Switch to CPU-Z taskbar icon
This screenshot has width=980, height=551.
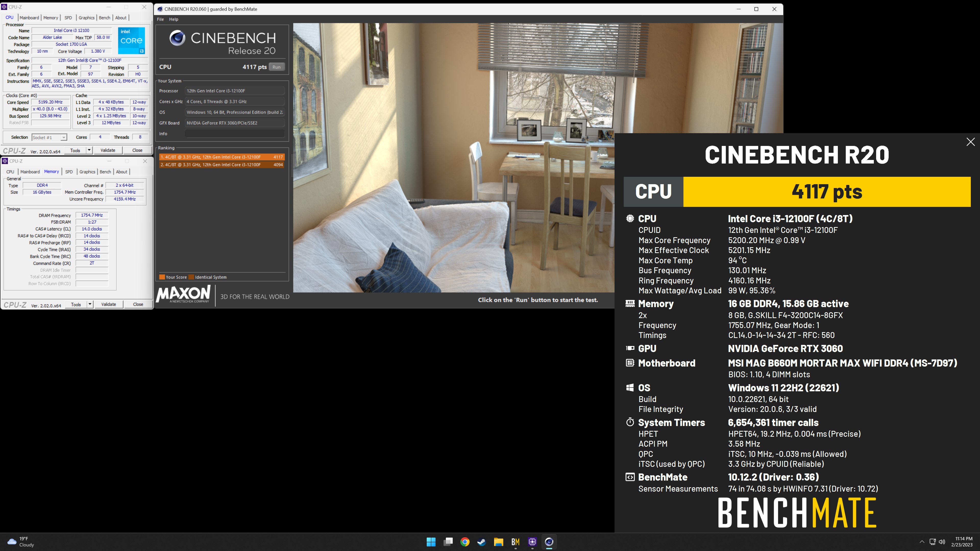click(532, 542)
